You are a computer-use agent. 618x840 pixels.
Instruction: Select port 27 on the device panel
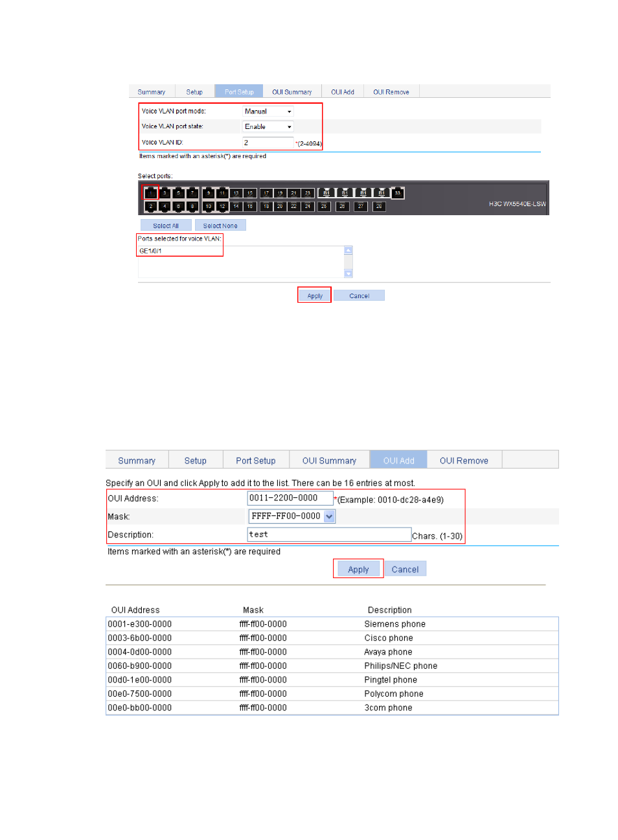(x=361, y=206)
